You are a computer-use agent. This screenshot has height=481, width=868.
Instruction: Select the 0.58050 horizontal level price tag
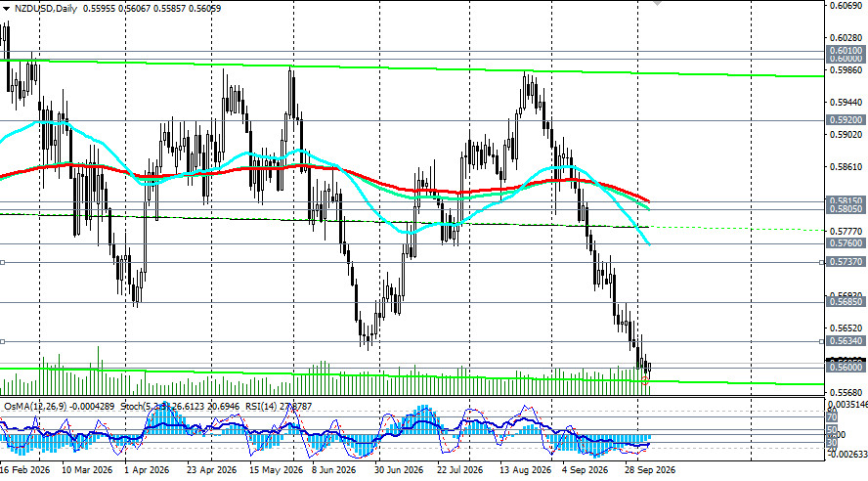point(846,209)
